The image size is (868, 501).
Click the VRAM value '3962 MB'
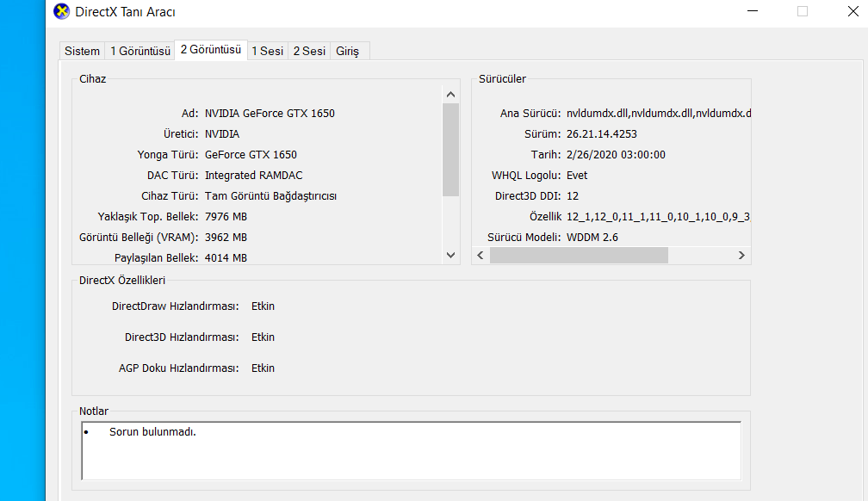[226, 238]
